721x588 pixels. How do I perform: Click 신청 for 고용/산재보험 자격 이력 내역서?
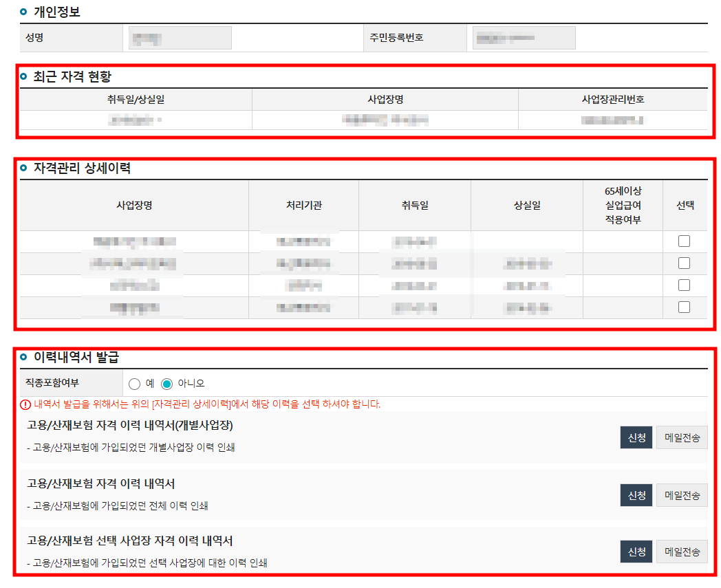[636, 494]
